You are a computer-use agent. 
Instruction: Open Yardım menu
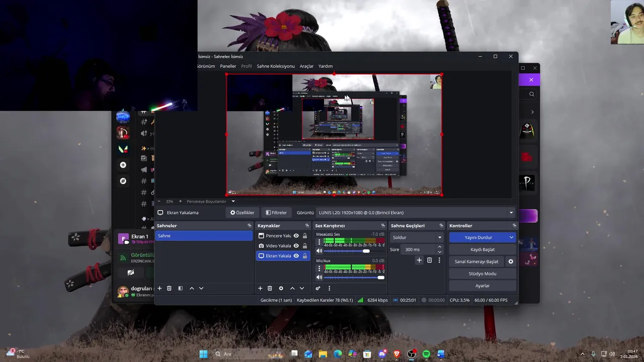(x=326, y=66)
